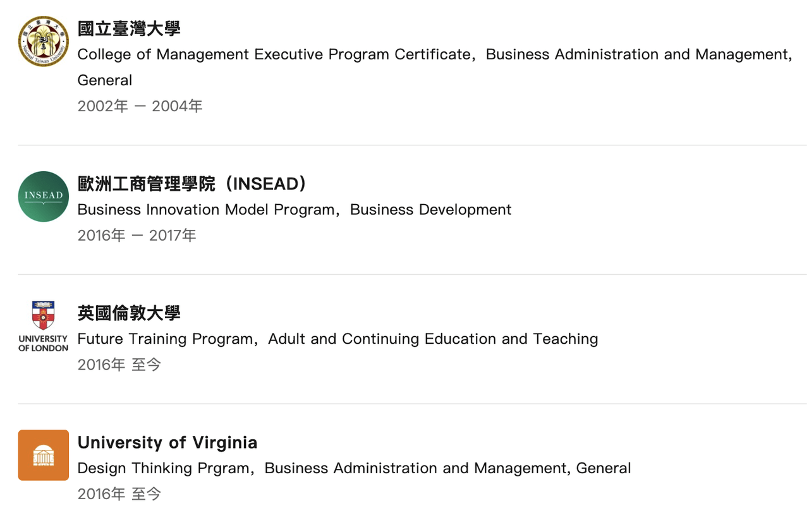Click 2016年 至今 under University of London
Image resolution: width=809 pixels, height=532 pixels.
[119, 365]
